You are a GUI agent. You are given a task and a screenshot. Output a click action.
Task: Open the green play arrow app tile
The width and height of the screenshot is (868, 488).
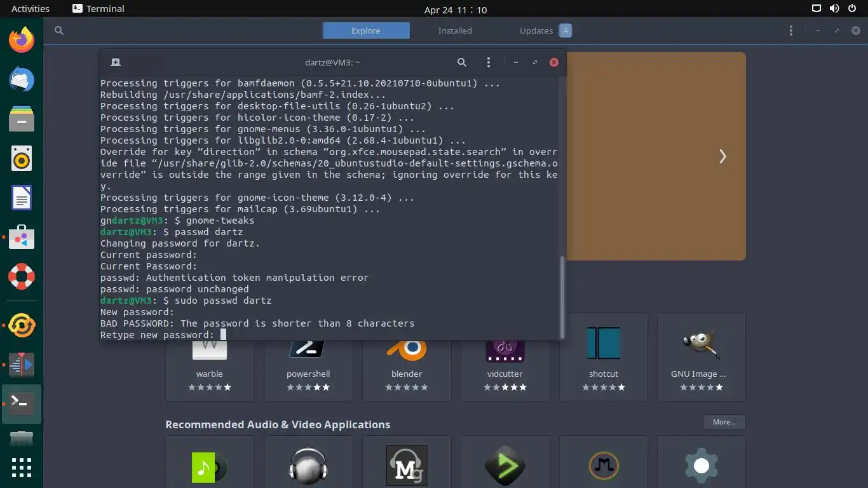click(505, 462)
